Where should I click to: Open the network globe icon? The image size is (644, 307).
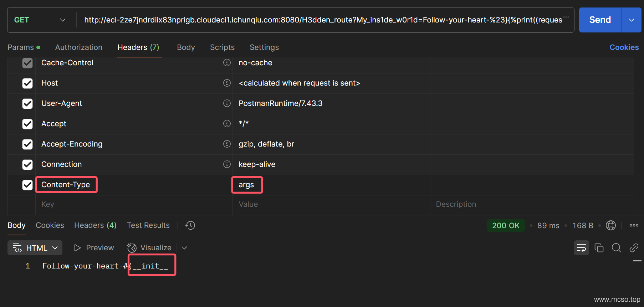[610, 225]
